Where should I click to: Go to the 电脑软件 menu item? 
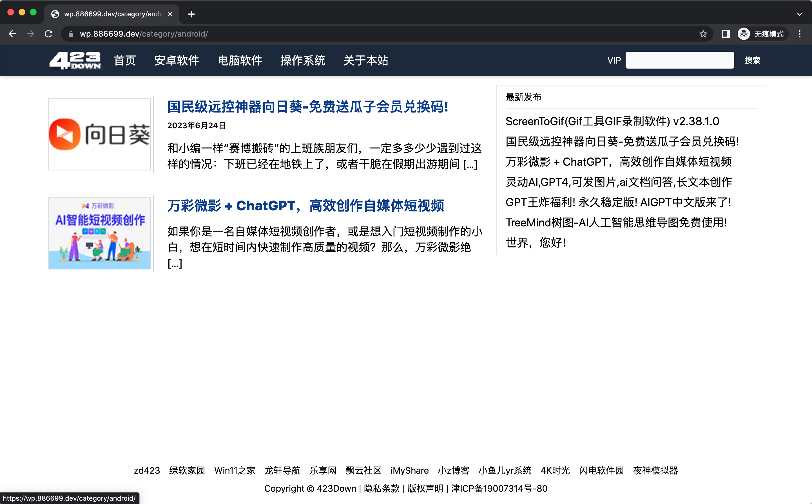pyautogui.click(x=240, y=60)
